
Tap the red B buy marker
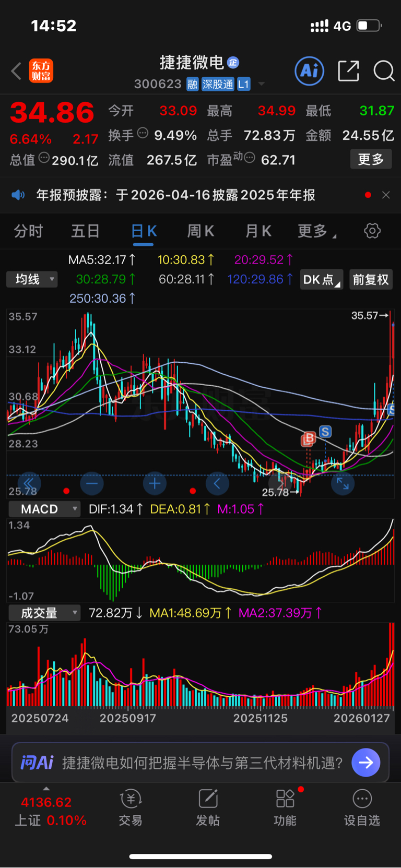(x=309, y=439)
